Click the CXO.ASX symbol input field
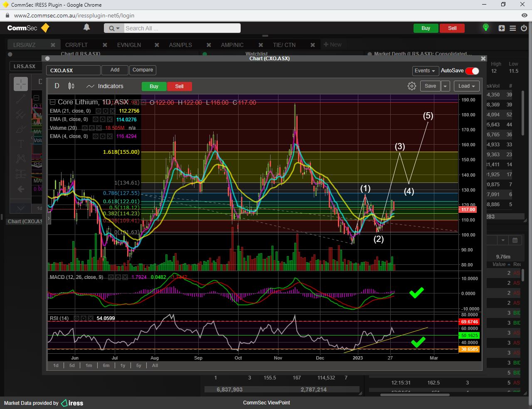 (x=73, y=71)
